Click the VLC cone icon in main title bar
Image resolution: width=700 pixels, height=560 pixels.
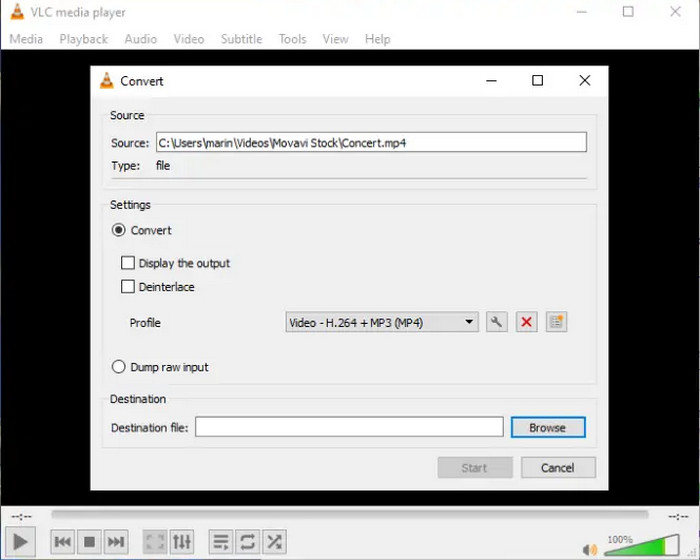(x=17, y=12)
